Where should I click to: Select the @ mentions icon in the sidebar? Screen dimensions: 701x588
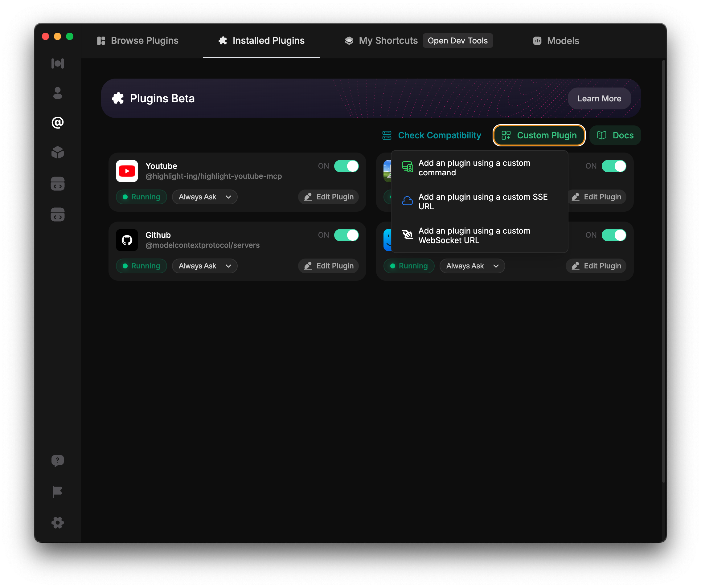57,122
